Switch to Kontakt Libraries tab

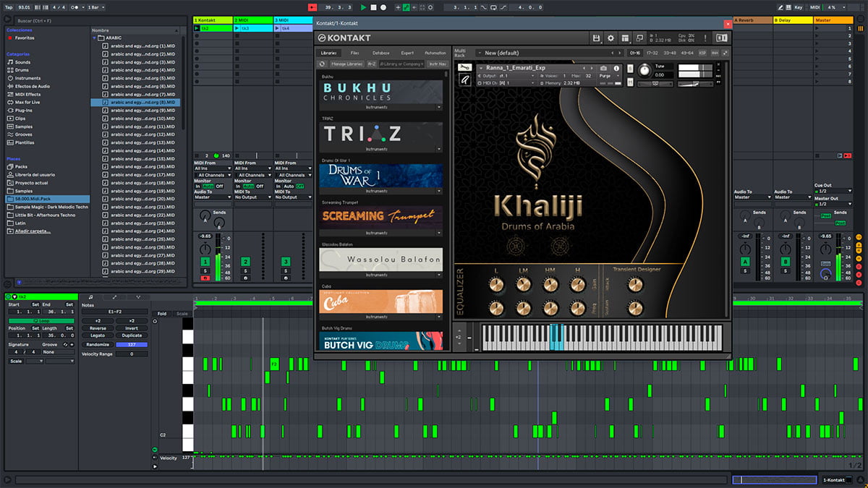point(329,53)
